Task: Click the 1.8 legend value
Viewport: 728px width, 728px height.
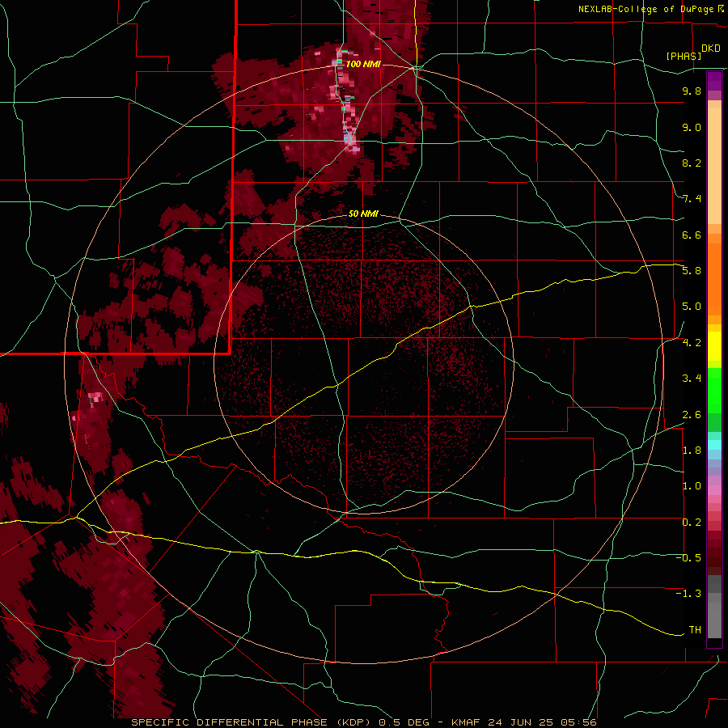Action: (x=692, y=451)
